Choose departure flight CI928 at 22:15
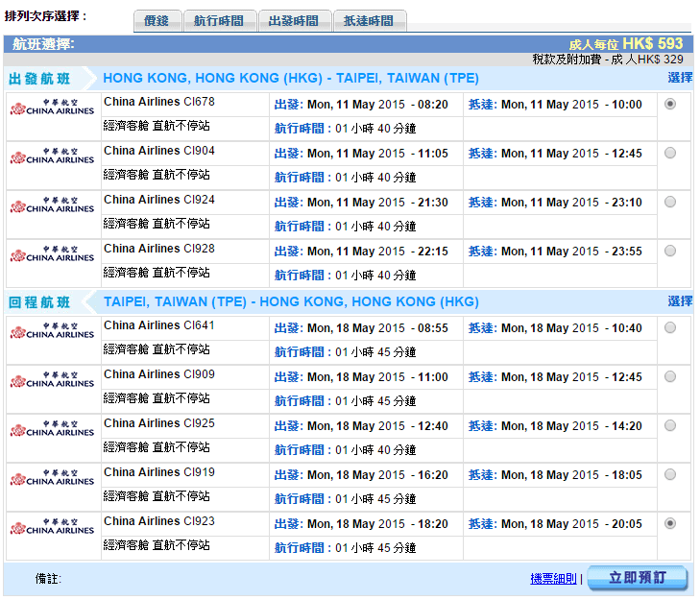Image resolution: width=700 pixels, height=600 pixels. [669, 251]
